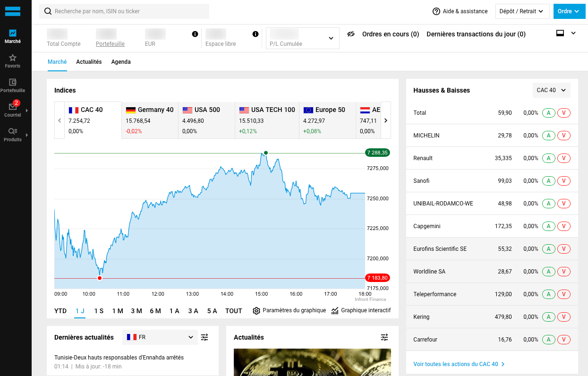Open the FR country dropdown for news
Image resolution: width=588 pixels, height=376 pixels.
click(x=161, y=337)
